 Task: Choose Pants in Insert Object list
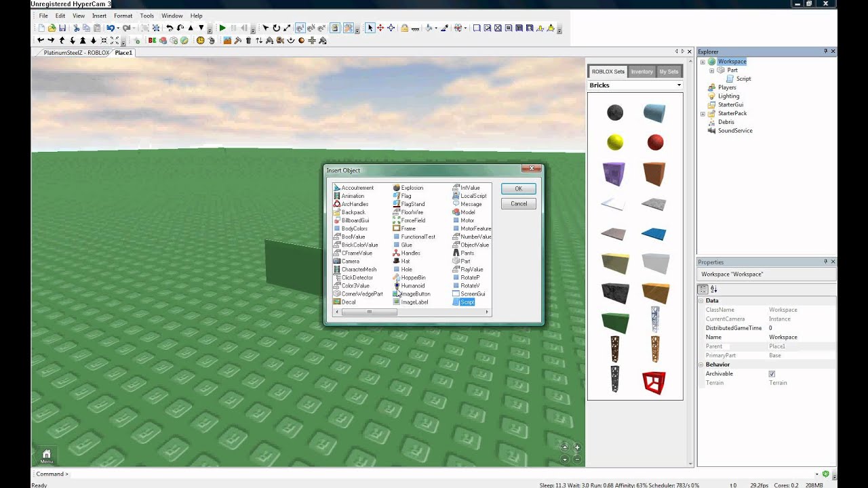pyautogui.click(x=463, y=253)
